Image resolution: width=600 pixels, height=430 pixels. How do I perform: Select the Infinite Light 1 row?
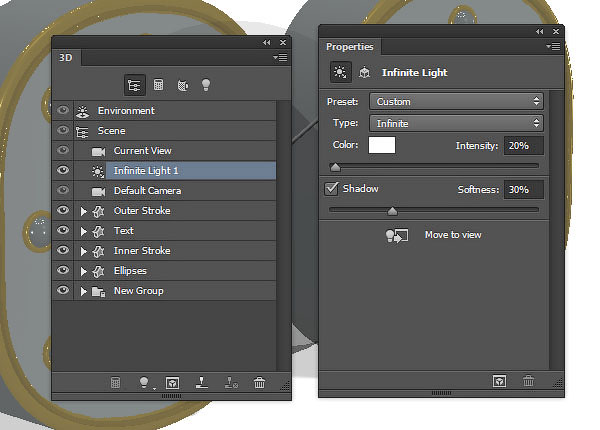point(164,171)
